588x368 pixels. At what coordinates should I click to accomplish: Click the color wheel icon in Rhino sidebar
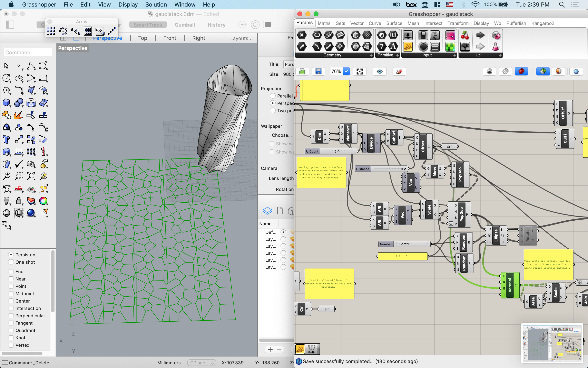click(43, 201)
